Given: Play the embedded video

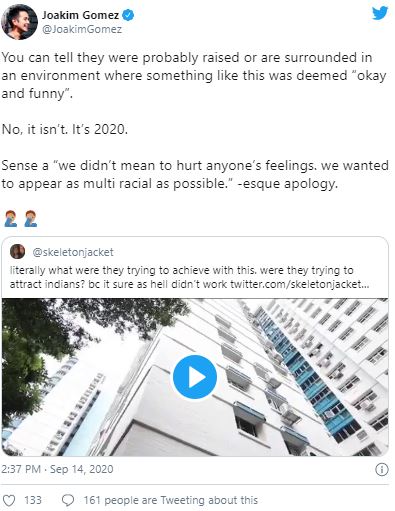Looking at the screenshot, I should pyautogui.click(x=195, y=377).
